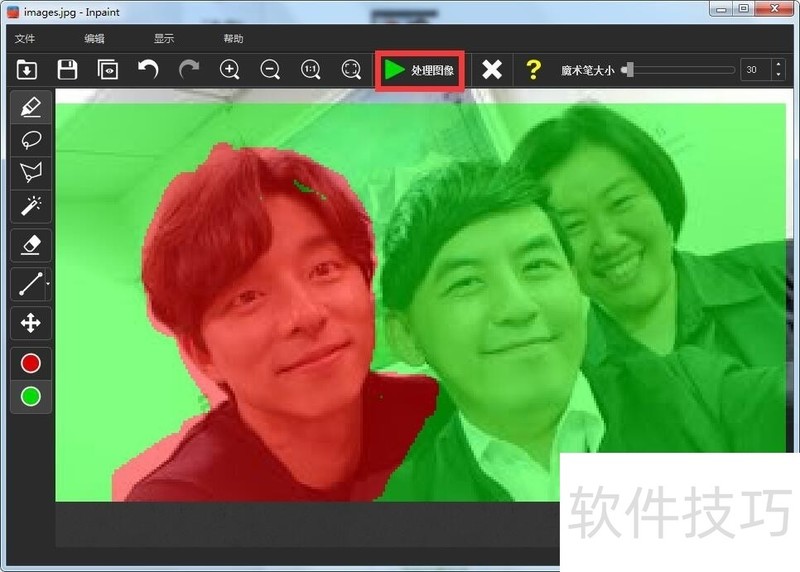Close the Inpaint window

point(774,9)
